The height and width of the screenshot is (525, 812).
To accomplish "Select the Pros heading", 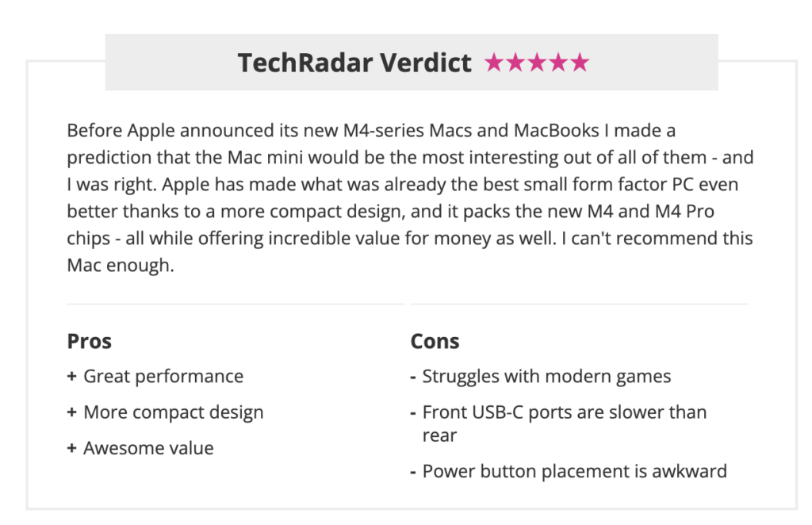I will coord(89,341).
